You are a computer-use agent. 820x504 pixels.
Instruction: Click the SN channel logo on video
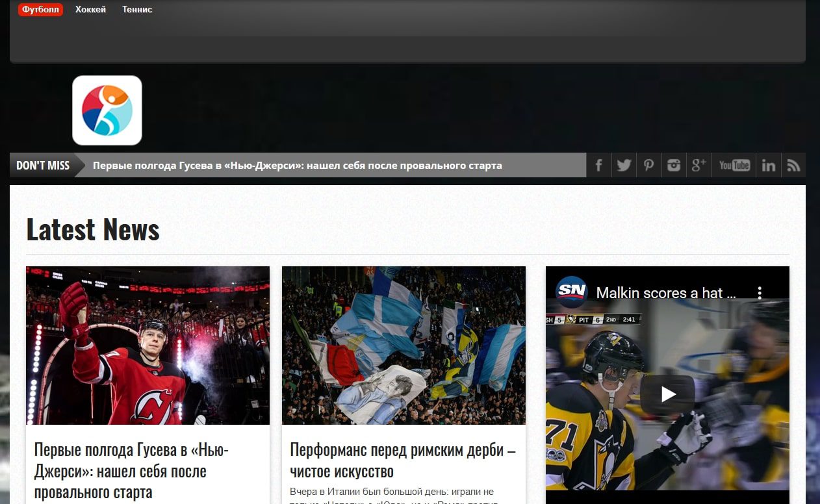(571, 292)
